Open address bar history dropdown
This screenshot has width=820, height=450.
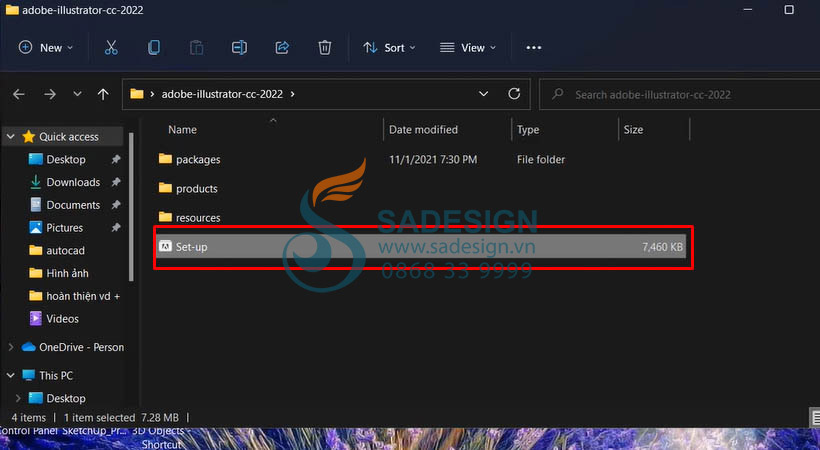tap(483, 94)
